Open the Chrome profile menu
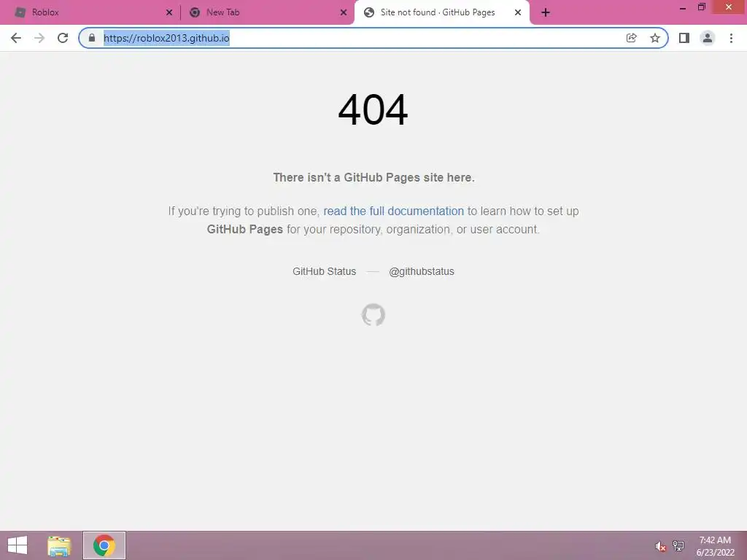Image resolution: width=747 pixels, height=560 pixels. [x=708, y=38]
